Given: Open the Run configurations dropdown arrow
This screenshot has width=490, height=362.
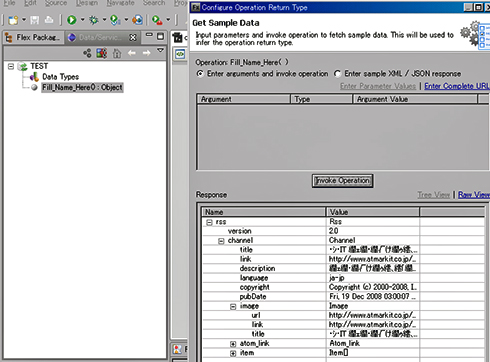Looking at the screenshot, I should [x=82, y=20].
